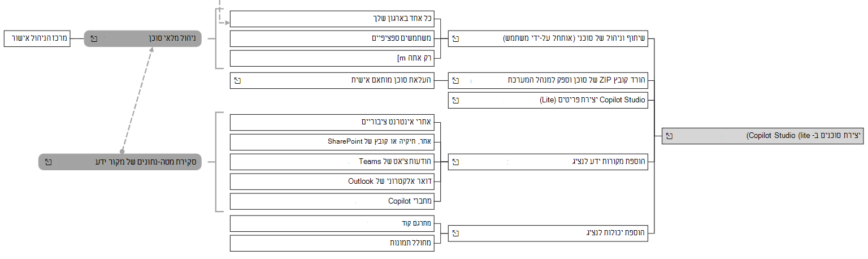Open link icon on הוספת מקורות ידע לנציג node

coord(455,162)
